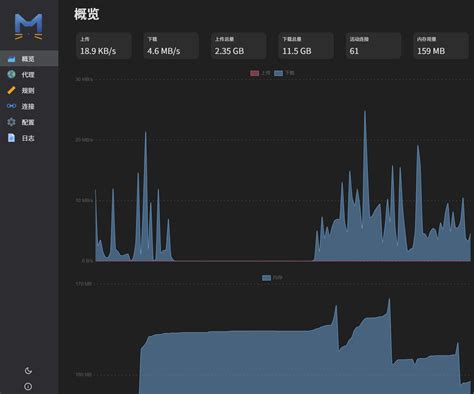Open the 日志 logs document icon
This screenshot has width=474, height=394.
tap(12, 138)
